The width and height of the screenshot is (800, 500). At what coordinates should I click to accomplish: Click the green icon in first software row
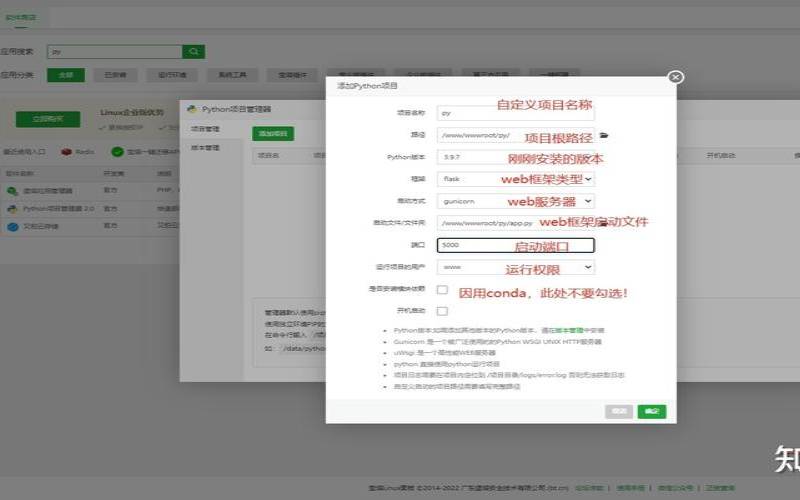(12, 191)
